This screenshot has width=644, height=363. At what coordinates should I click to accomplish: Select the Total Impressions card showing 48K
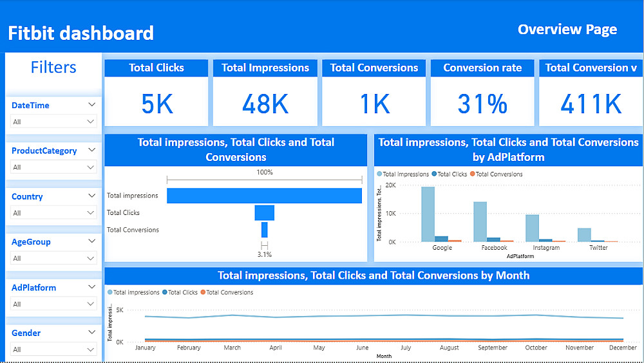265,93
